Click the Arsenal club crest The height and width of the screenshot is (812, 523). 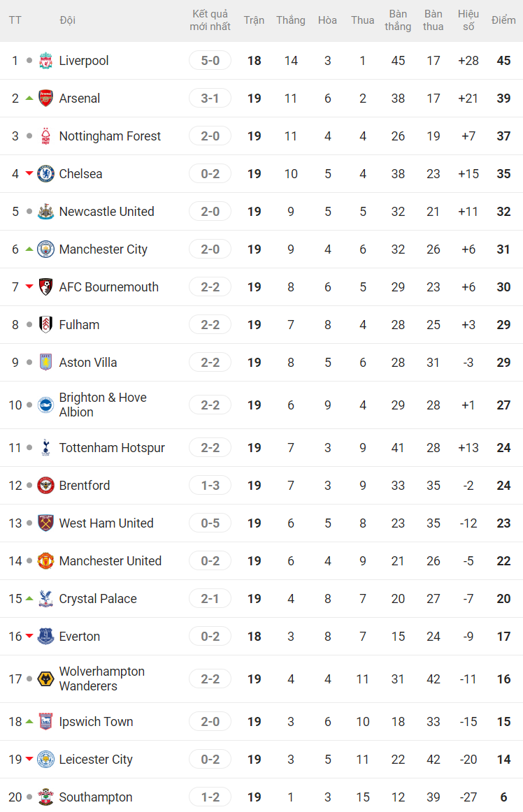point(45,99)
